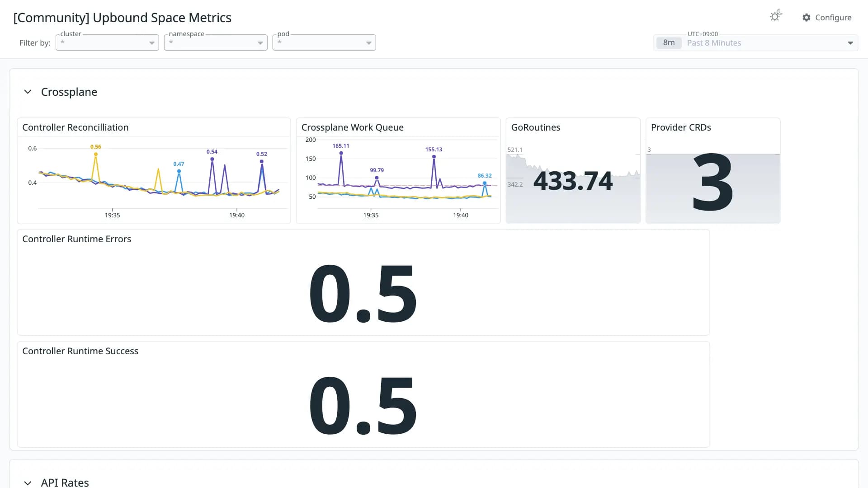The height and width of the screenshot is (488, 868).
Task: Click the Provider CRDs widget title
Action: click(x=681, y=127)
